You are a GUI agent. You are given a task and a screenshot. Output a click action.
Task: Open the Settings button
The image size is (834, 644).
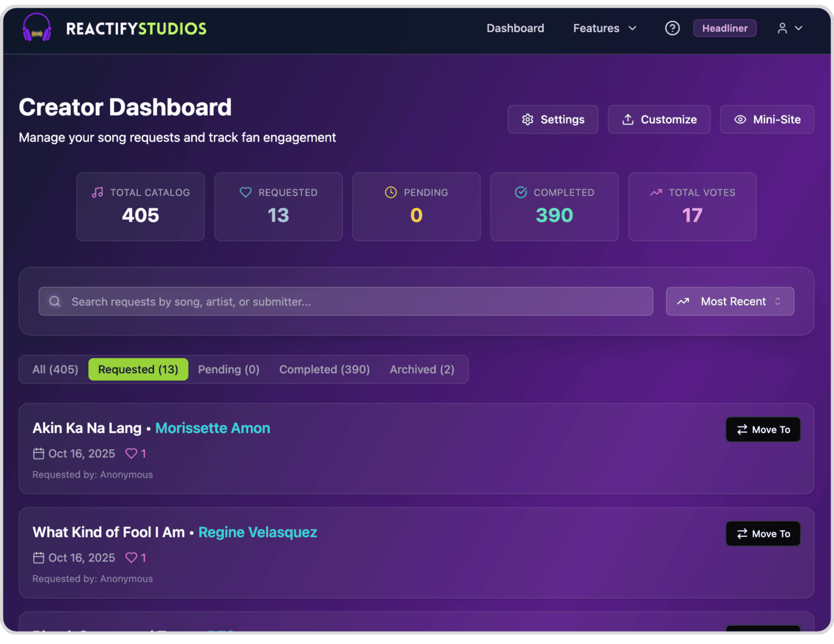(553, 119)
